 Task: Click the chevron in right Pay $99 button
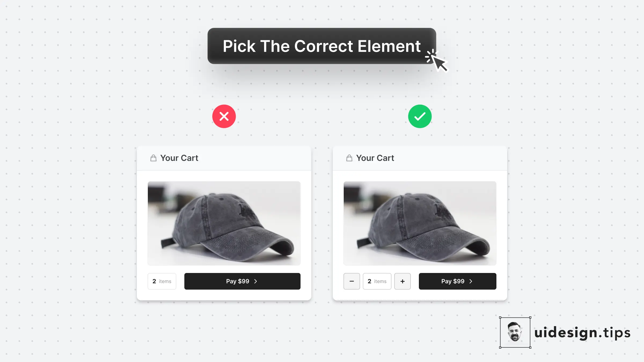pos(471,281)
